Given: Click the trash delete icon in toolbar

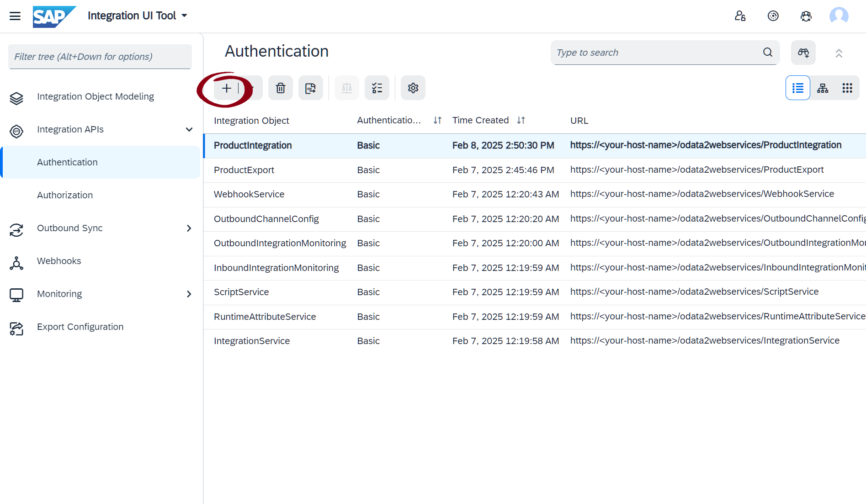Looking at the screenshot, I should pos(281,88).
